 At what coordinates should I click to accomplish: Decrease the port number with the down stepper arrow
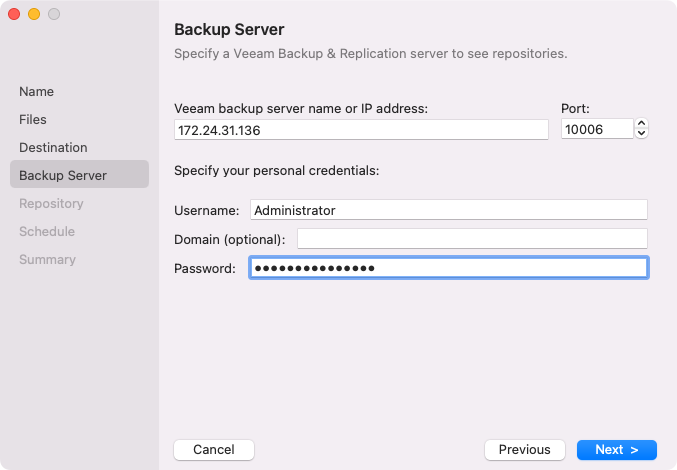642,134
